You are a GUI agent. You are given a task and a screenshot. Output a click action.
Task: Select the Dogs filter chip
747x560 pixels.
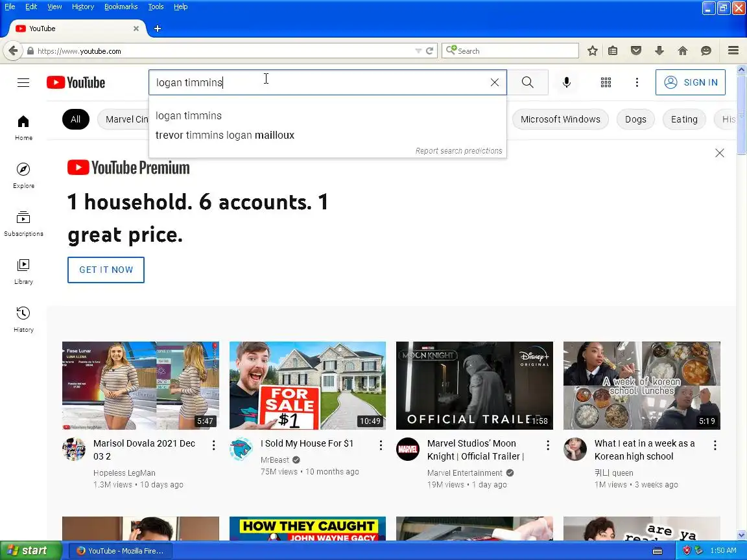point(635,119)
